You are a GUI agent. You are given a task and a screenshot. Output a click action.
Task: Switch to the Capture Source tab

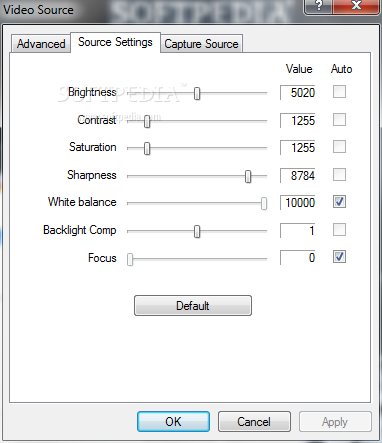tap(201, 44)
